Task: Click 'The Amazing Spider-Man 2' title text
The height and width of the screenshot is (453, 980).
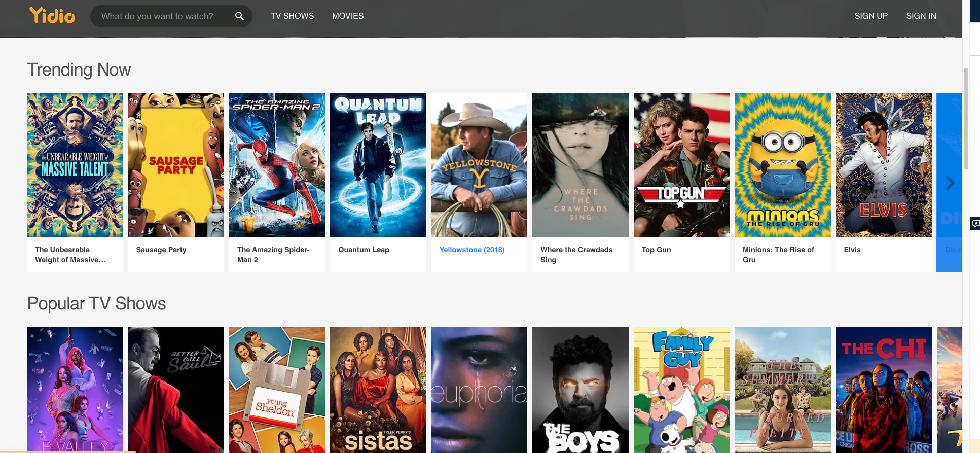Action: pos(273,255)
